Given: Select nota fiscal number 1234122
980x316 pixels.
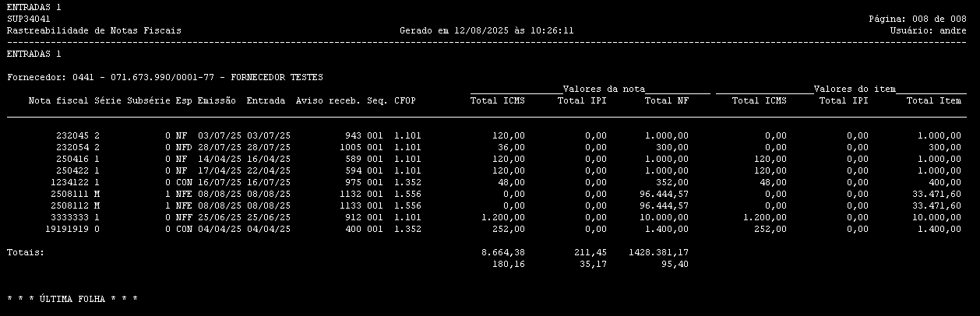Looking at the screenshot, I should (70, 182).
